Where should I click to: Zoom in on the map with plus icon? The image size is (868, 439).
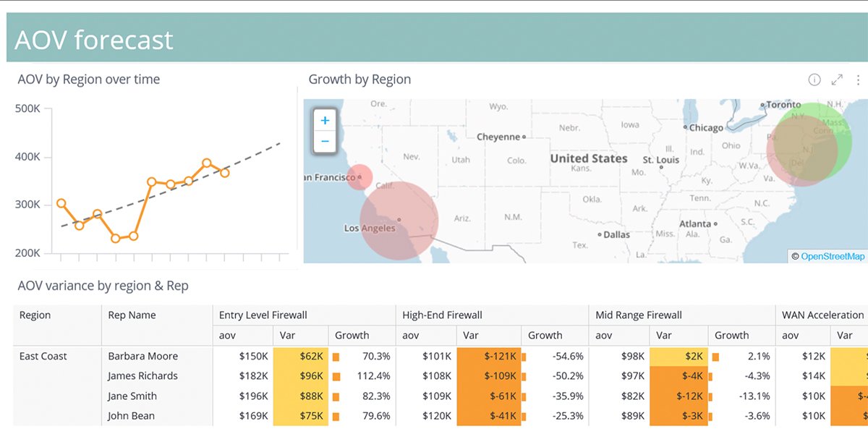(x=324, y=119)
